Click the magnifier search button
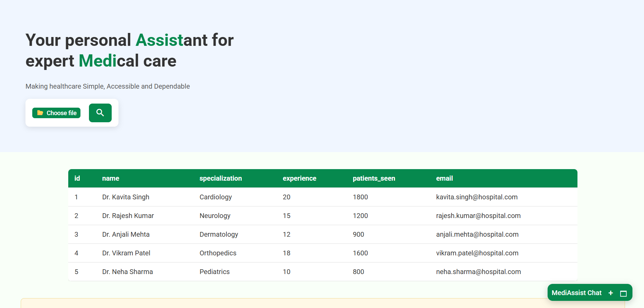Viewport: 644px width, 308px height. tap(100, 113)
